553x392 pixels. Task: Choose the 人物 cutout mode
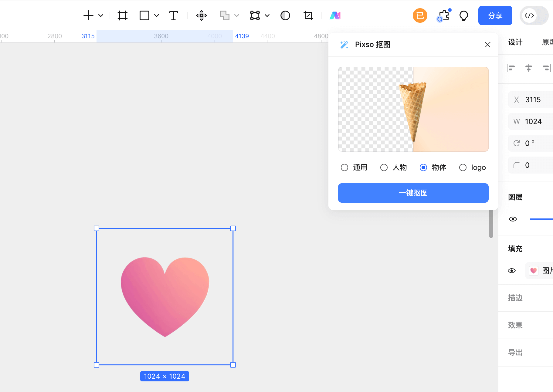(384, 167)
